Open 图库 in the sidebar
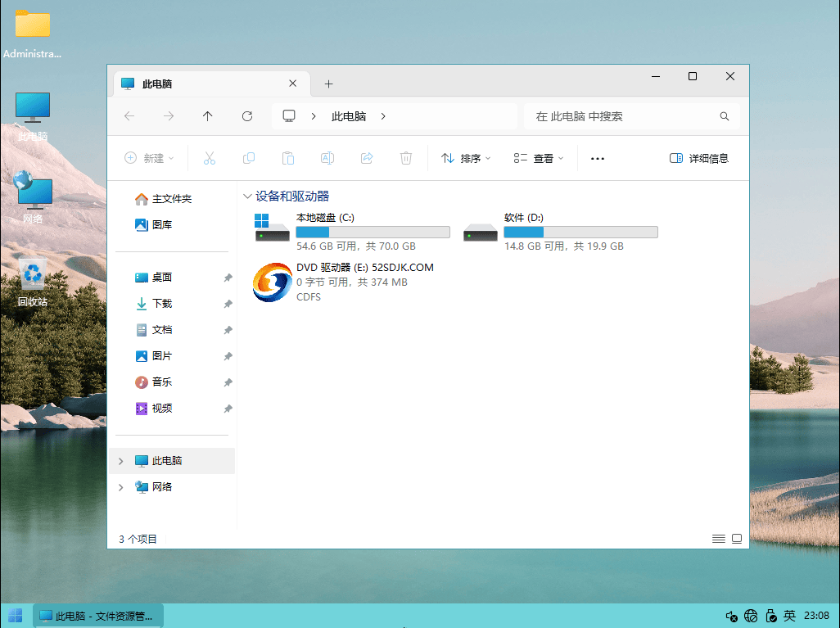Viewport: 840px width, 628px height. click(154, 225)
